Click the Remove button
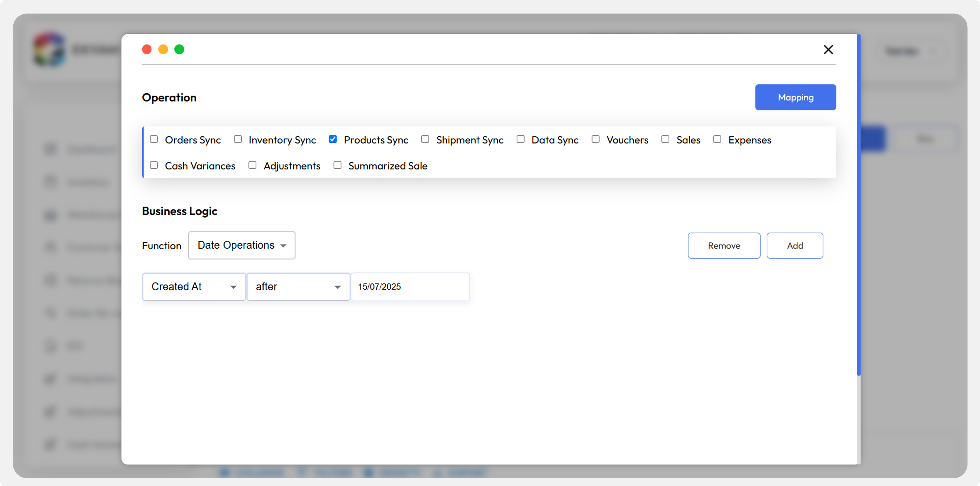The image size is (980, 486). pyautogui.click(x=724, y=246)
